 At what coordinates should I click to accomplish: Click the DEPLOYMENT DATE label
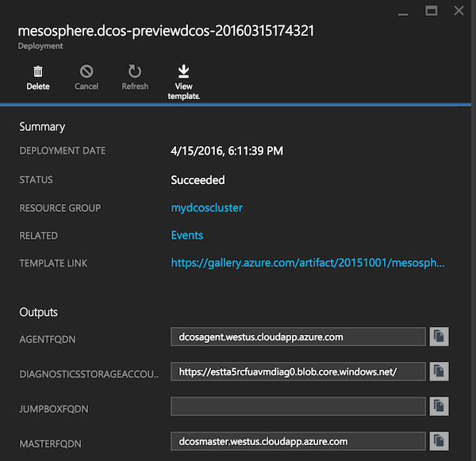click(62, 151)
